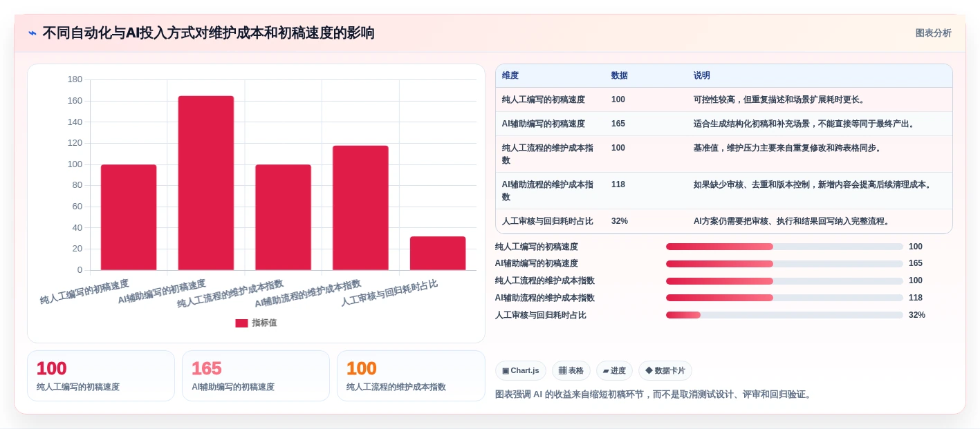Screen dimensions: 980x429
Task: Click the progress value 32%
Action: pos(917,315)
